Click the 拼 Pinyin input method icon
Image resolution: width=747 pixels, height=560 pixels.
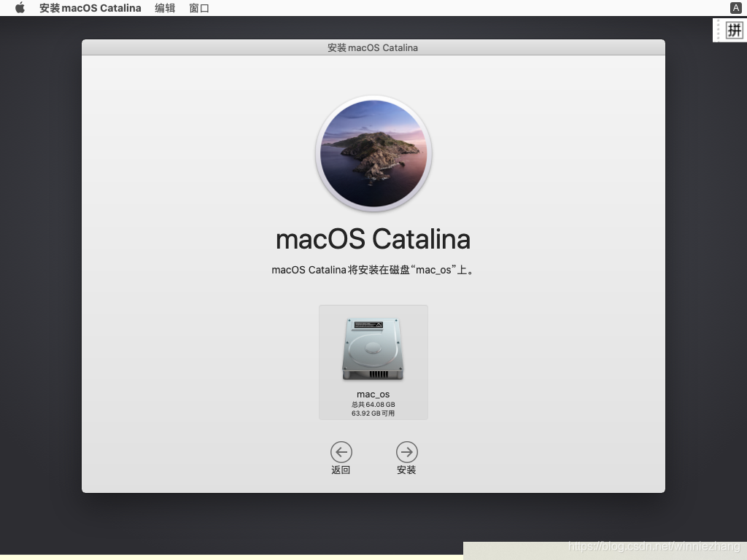click(x=734, y=31)
